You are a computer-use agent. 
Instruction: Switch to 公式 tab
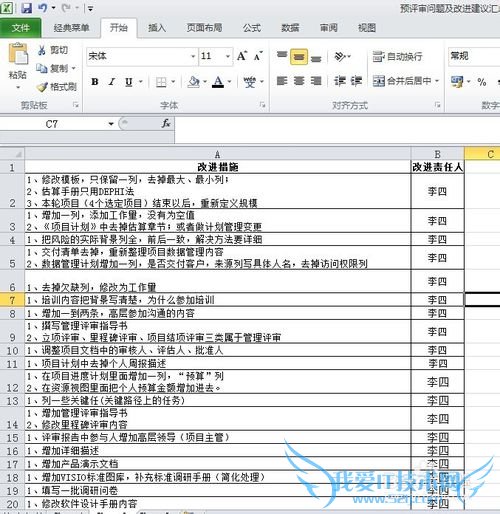252,28
